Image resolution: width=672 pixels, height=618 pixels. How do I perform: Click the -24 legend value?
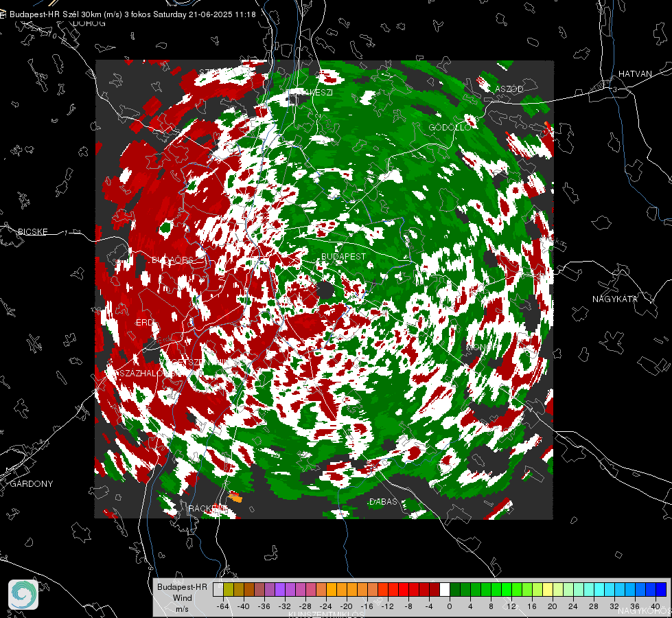click(x=326, y=606)
